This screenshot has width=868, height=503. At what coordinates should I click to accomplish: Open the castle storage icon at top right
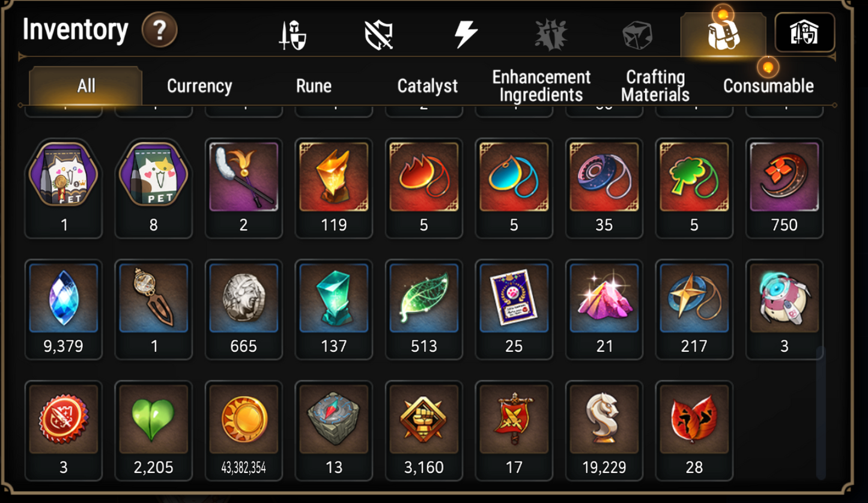pyautogui.click(x=805, y=32)
